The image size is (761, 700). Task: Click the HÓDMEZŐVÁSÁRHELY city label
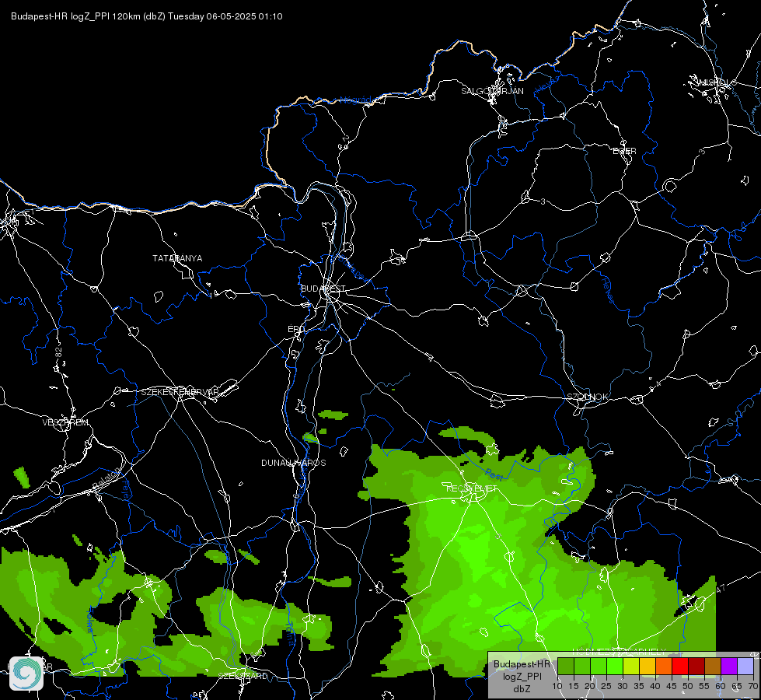619,652
